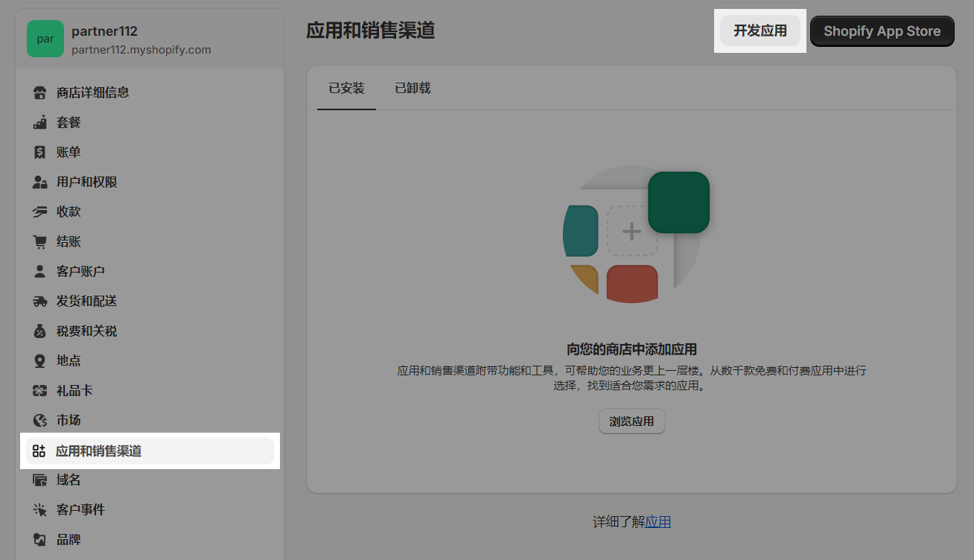This screenshot has height=560, width=974.
Task: Click the 应用和销售渠道 page heading
Action: click(371, 31)
